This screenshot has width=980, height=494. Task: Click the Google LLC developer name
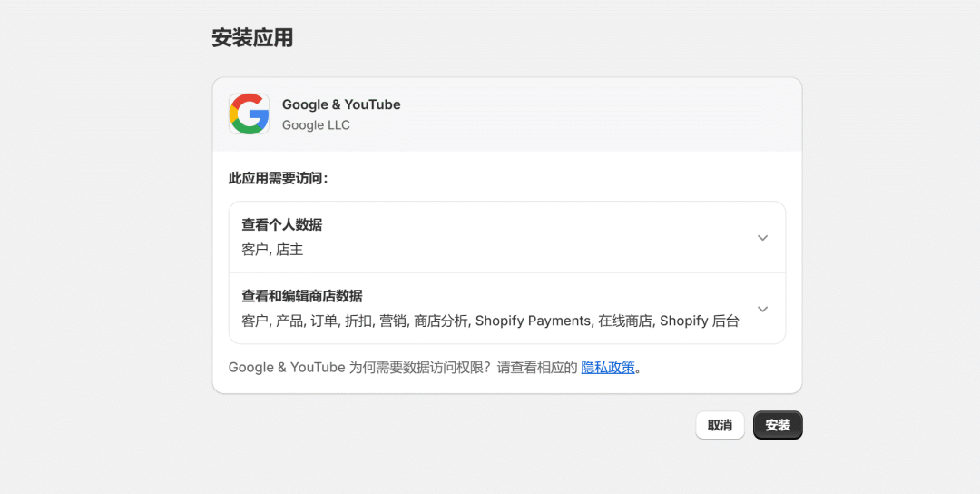point(316,125)
